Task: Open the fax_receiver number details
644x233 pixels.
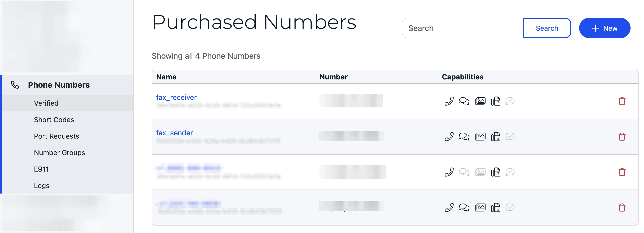Action: point(176,97)
